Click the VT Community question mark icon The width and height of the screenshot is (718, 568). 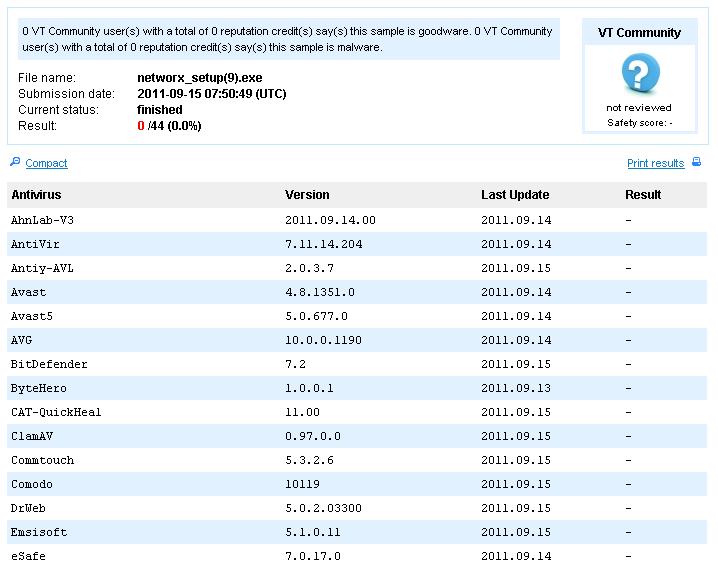point(639,74)
